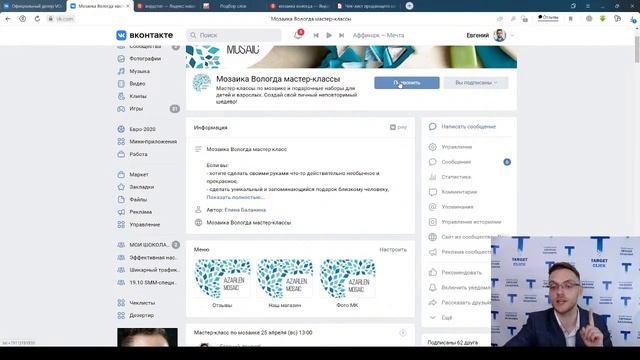Screen dimensions: 640x360
Task: Focus the Поиск search field
Action: tap(233, 35)
